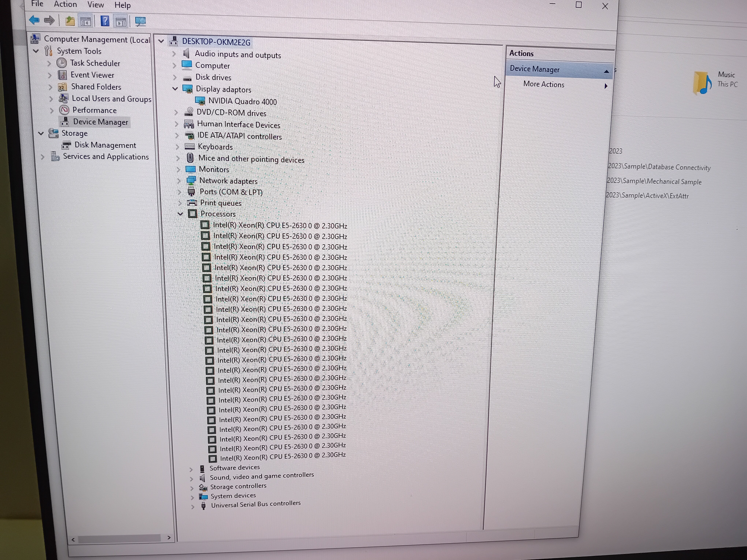
Task: Select the Computer category
Action: coord(212,66)
